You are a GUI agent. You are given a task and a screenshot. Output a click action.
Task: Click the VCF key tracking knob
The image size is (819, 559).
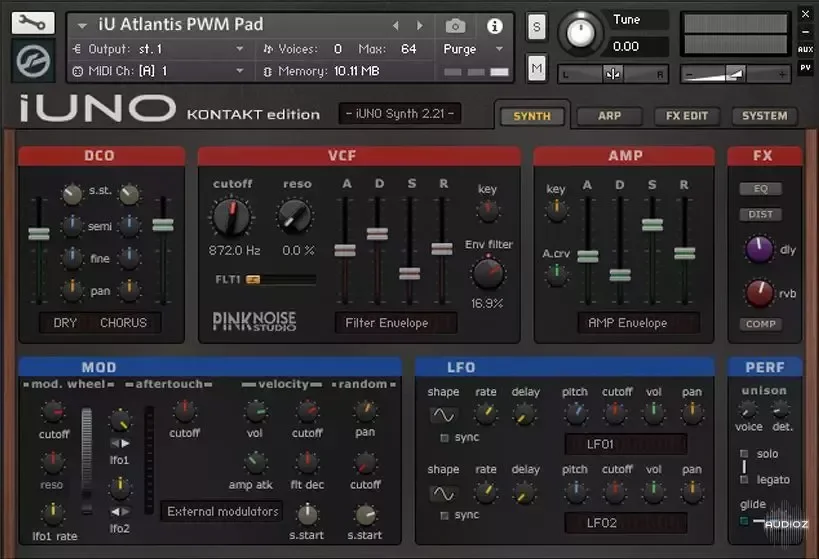pos(488,211)
